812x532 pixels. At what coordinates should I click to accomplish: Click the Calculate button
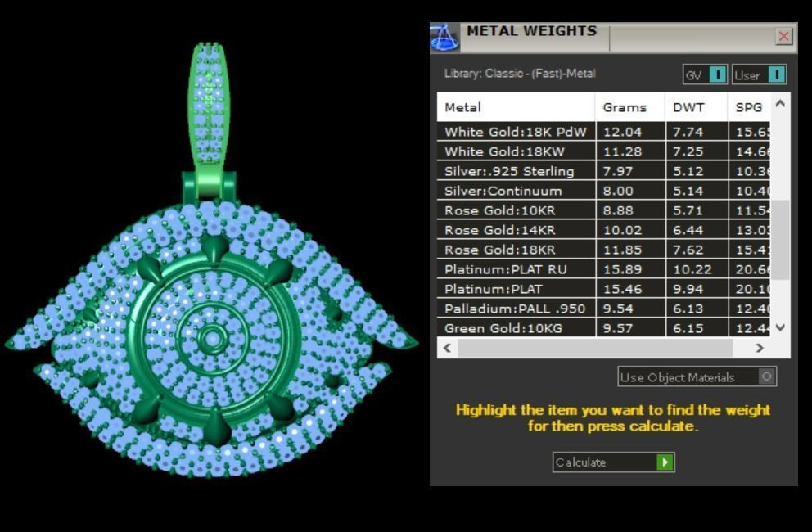pyautogui.click(x=614, y=462)
